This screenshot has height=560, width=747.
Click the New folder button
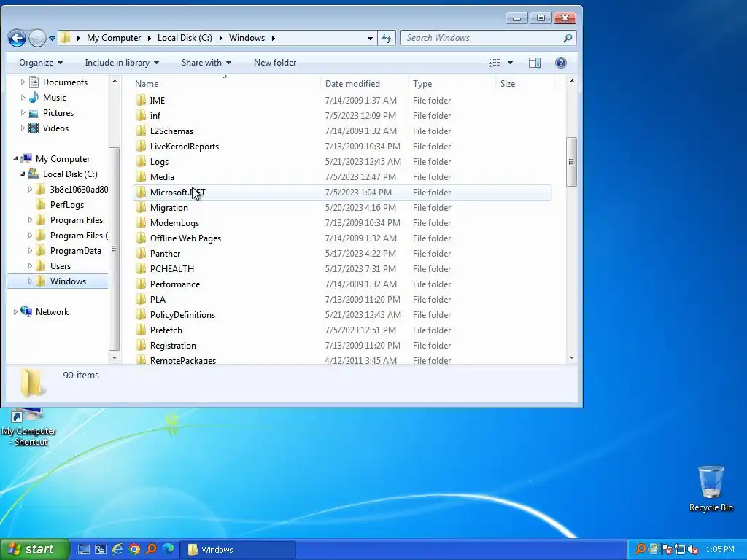(275, 63)
